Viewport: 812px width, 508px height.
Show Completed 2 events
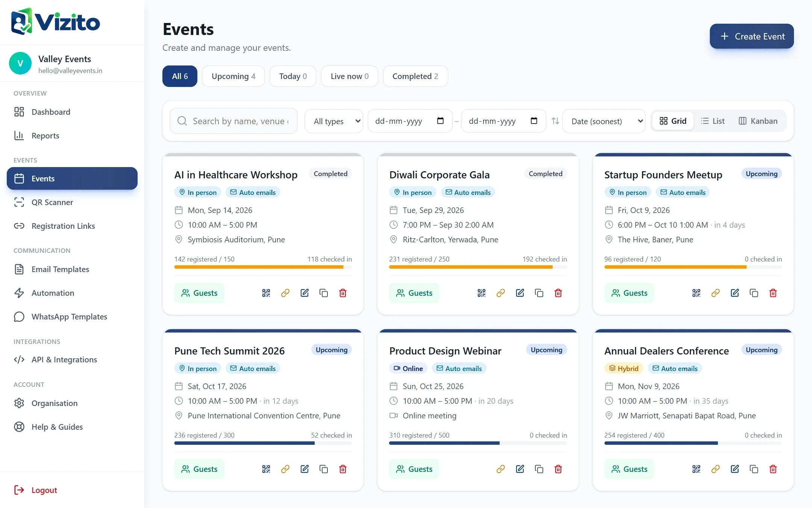pos(415,76)
